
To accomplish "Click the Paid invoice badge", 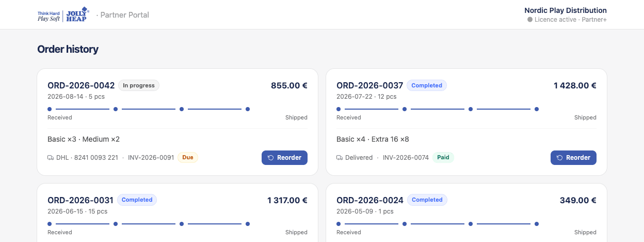I will point(443,157).
